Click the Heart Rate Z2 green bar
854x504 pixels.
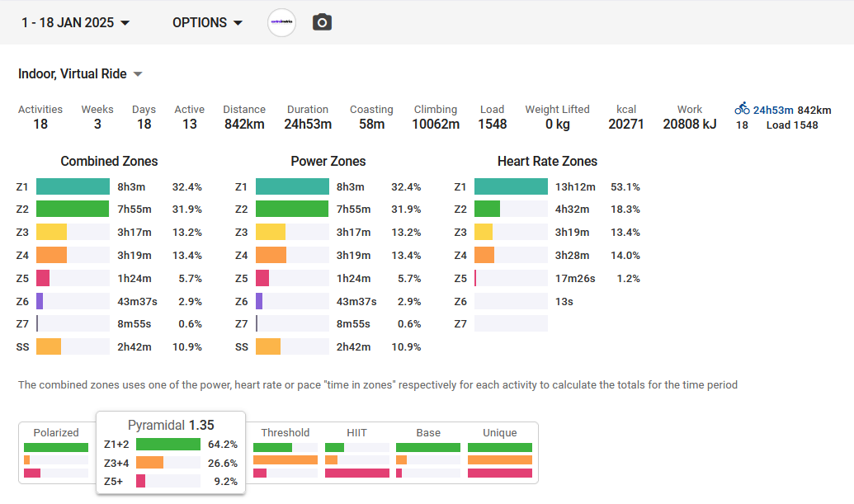point(488,210)
